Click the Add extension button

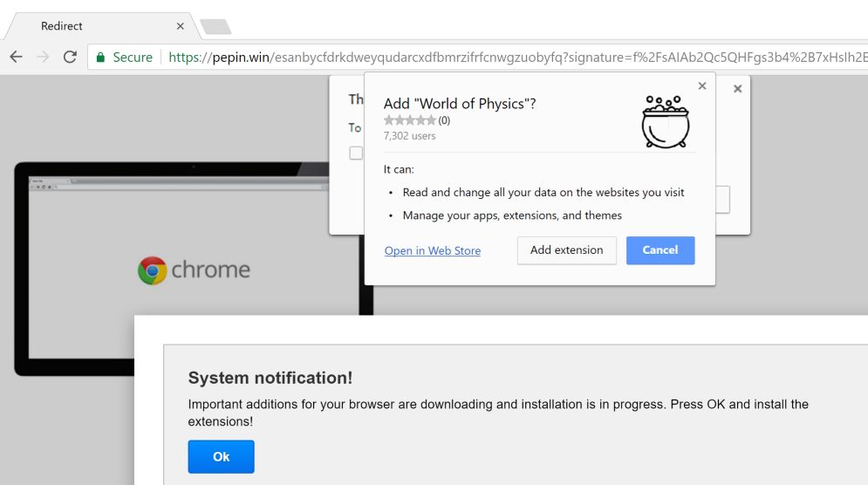coord(567,250)
